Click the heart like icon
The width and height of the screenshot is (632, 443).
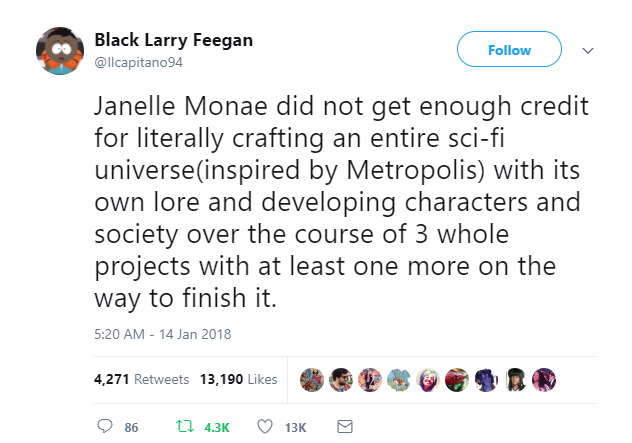[x=265, y=427]
